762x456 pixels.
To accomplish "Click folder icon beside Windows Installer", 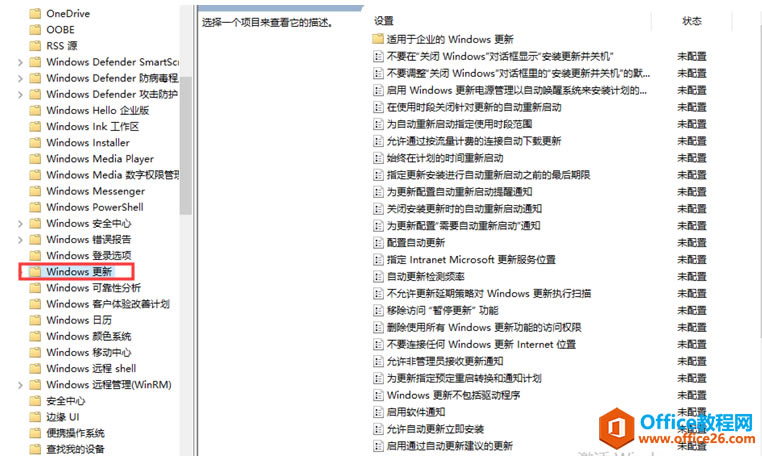I will tap(35, 142).
